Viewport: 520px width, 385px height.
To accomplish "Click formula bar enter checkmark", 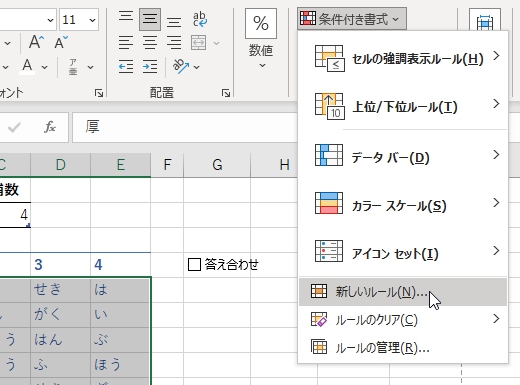I will pyautogui.click(x=14, y=127).
